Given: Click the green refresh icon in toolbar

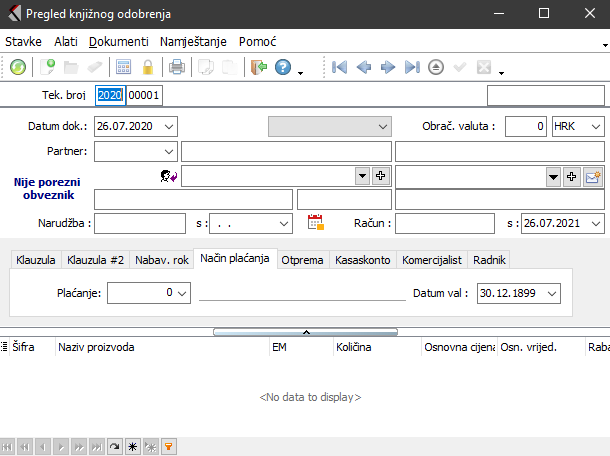Looking at the screenshot, I should 18,68.
